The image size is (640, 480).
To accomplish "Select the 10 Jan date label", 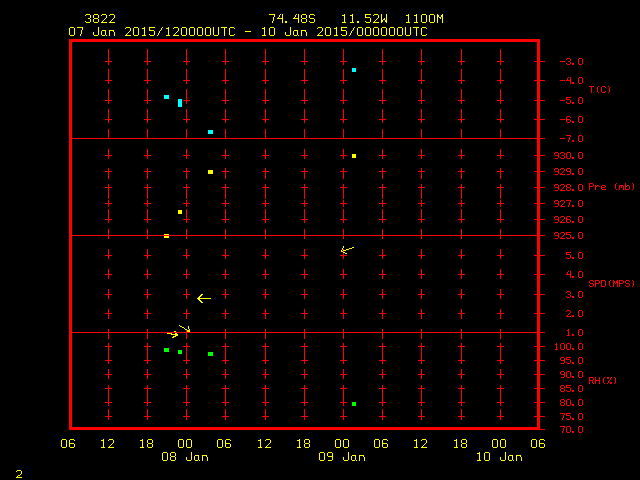I will pos(499,457).
